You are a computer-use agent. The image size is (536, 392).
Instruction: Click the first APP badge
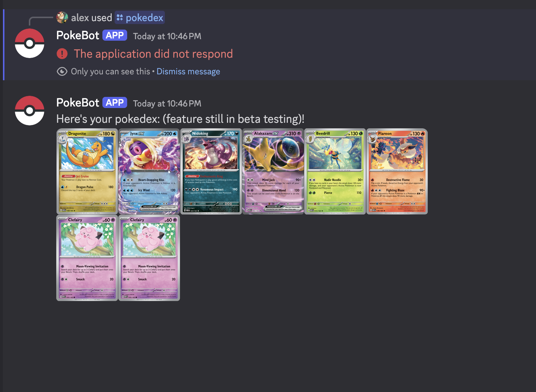[115, 36]
